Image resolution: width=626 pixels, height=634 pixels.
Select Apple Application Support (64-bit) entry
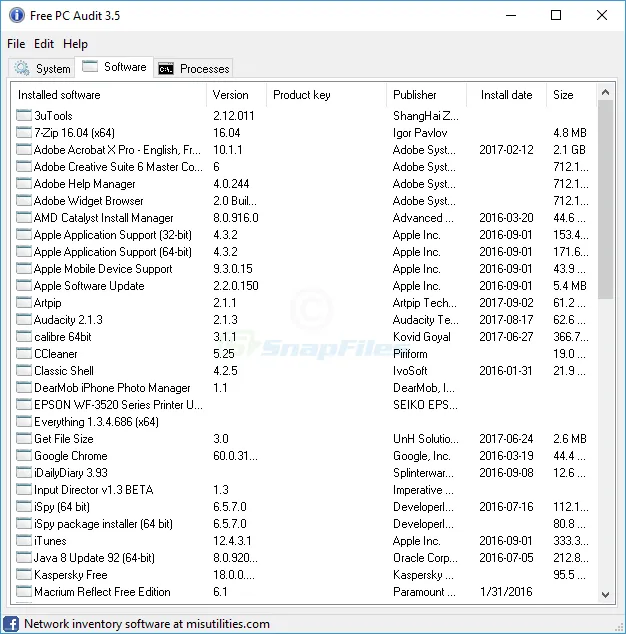pyautogui.click(x=113, y=251)
